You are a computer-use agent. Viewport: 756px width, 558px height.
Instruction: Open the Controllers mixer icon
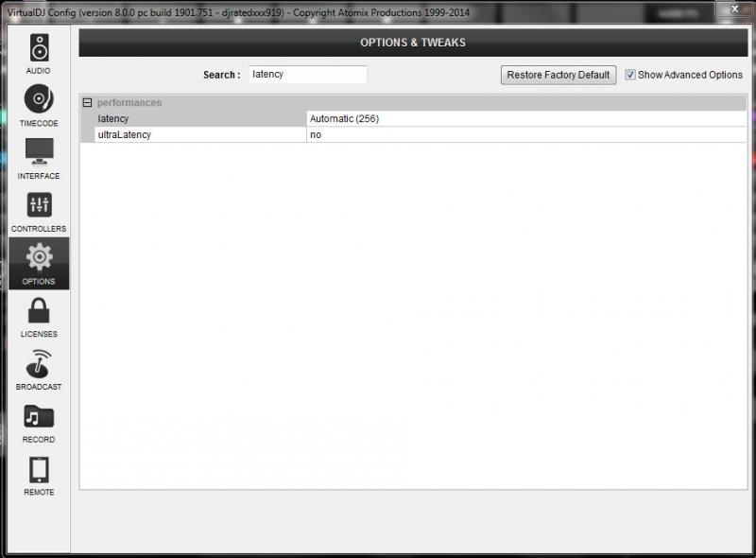point(39,204)
